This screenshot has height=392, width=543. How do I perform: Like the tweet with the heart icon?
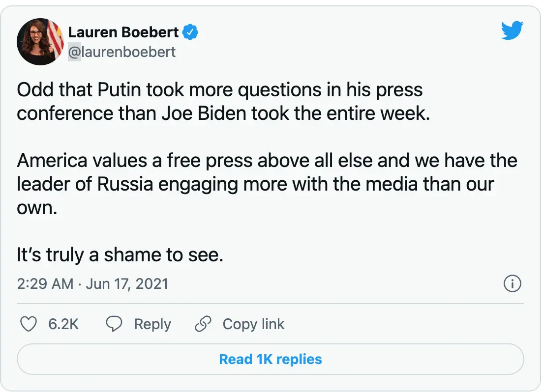click(x=29, y=324)
